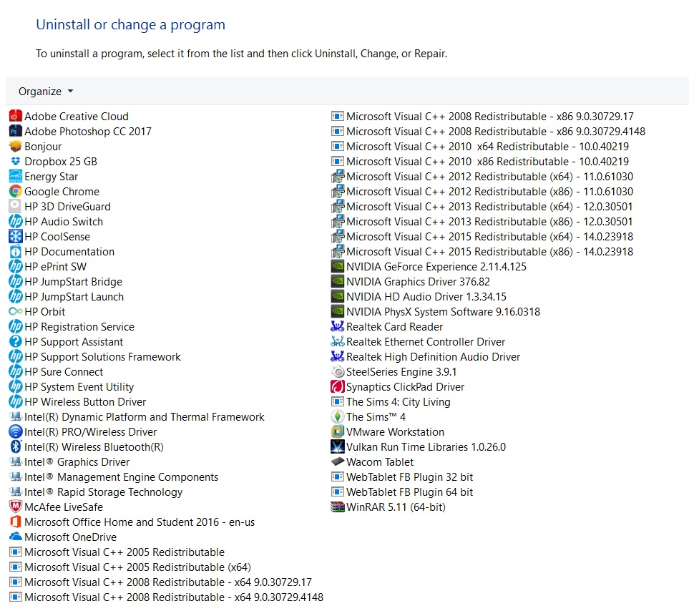689x616 pixels.
Task: Select Realtek Ethernet Controller Driver entry
Action: click(x=418, y=341)
